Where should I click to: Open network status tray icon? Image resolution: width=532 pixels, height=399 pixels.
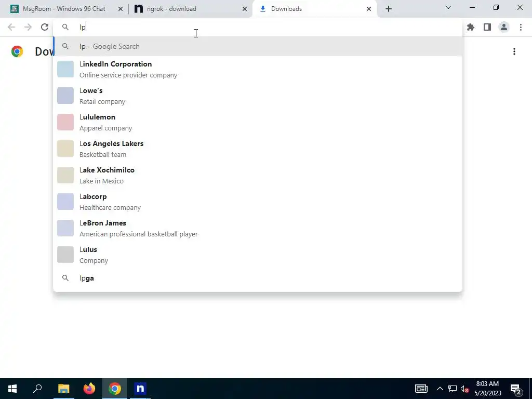[453, 389]
